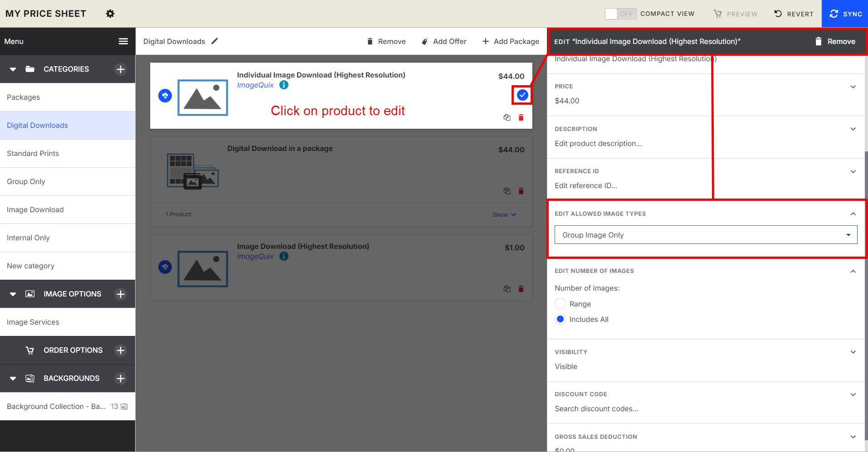This screenshot has width=868, height=452.
Task: Add a new Image Options item
Action: (121, 294)
